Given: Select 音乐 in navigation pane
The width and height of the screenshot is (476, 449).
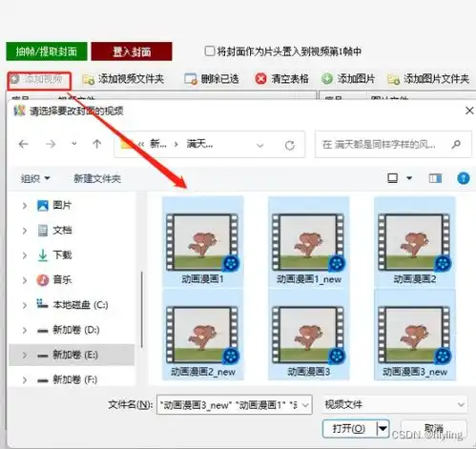Looking at the screenshot, I should click(62, 280).
